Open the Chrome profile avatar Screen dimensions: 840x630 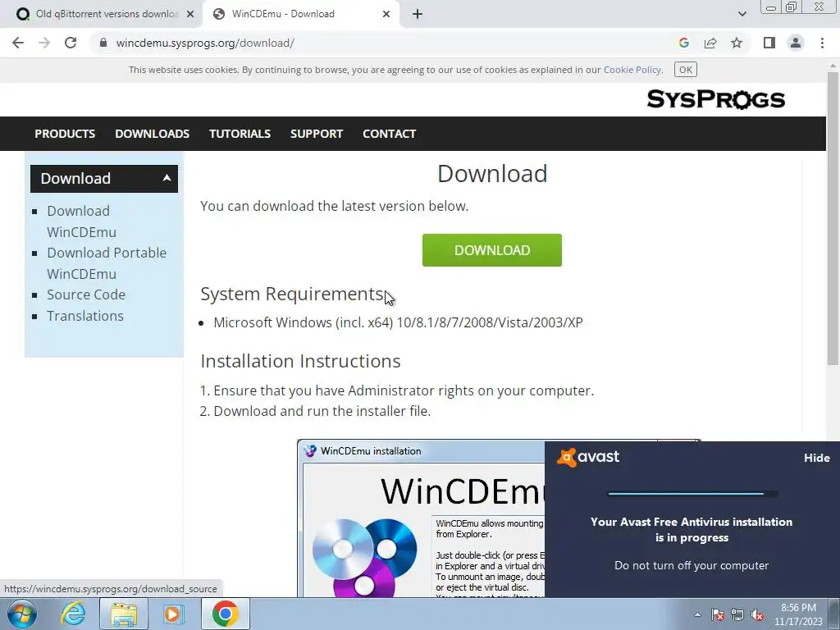[x=796, y=43]
